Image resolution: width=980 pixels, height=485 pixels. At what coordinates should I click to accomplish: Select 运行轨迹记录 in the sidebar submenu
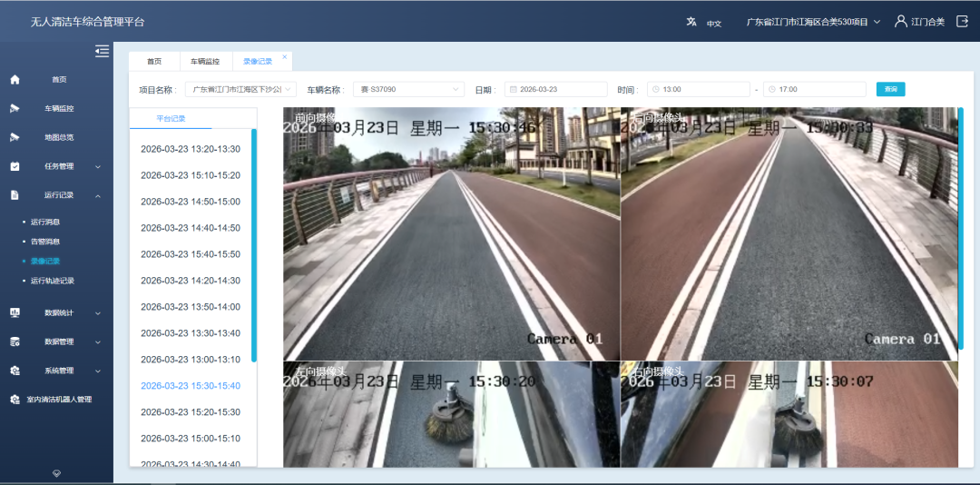[53, 281]
